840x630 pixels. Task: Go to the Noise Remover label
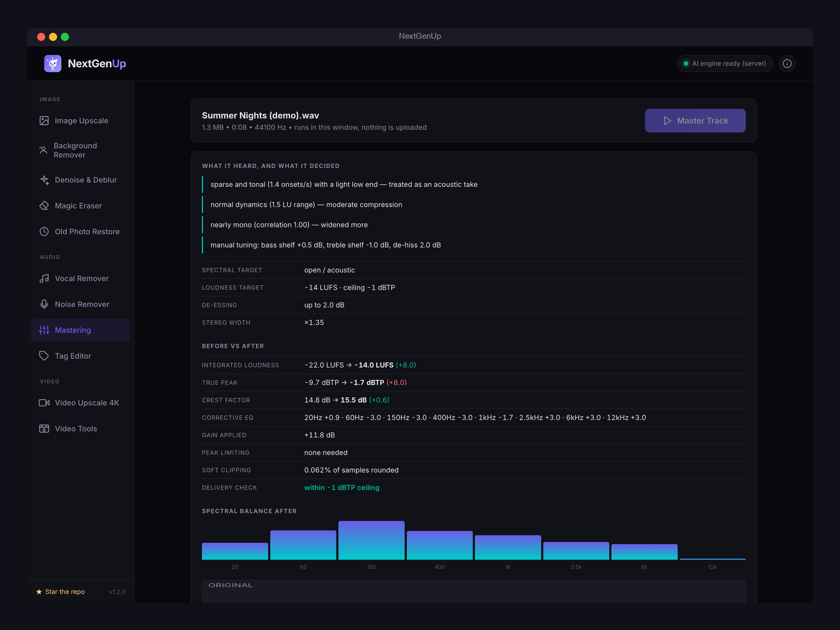pyautogui.click(x=82, y=304)
